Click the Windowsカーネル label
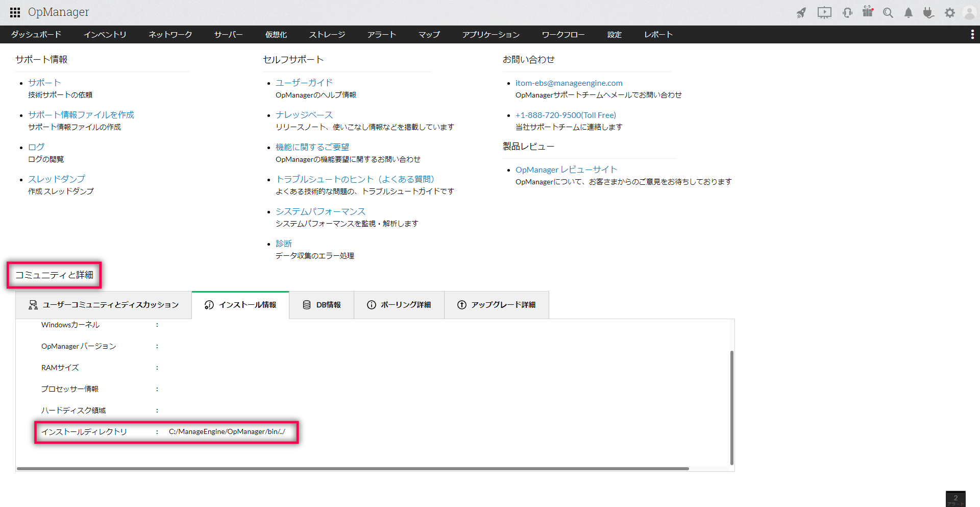The height and width of the screenshot is (507, 980). pos(70,325)
